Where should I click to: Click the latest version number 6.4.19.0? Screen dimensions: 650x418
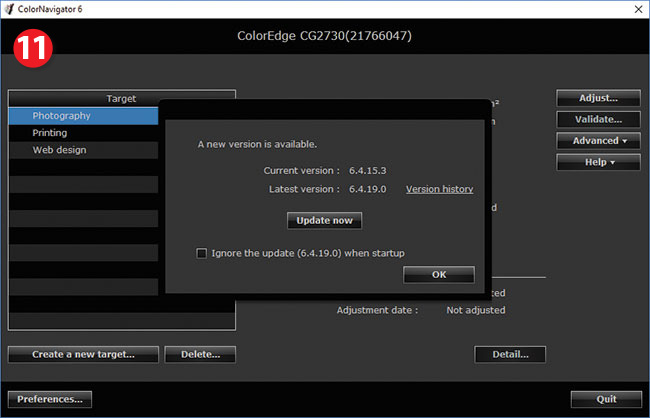click(368, 189)
